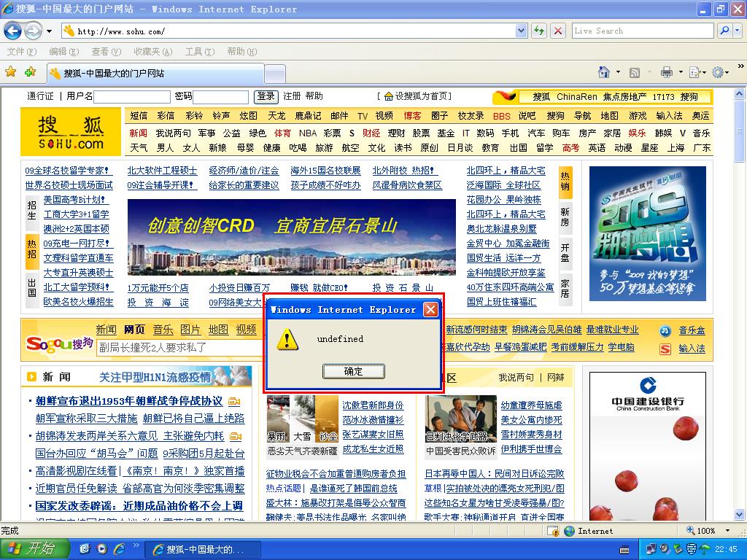Click the 注册 register link
This screenshot has width=747, height=560.
click(x=292, y=96)
